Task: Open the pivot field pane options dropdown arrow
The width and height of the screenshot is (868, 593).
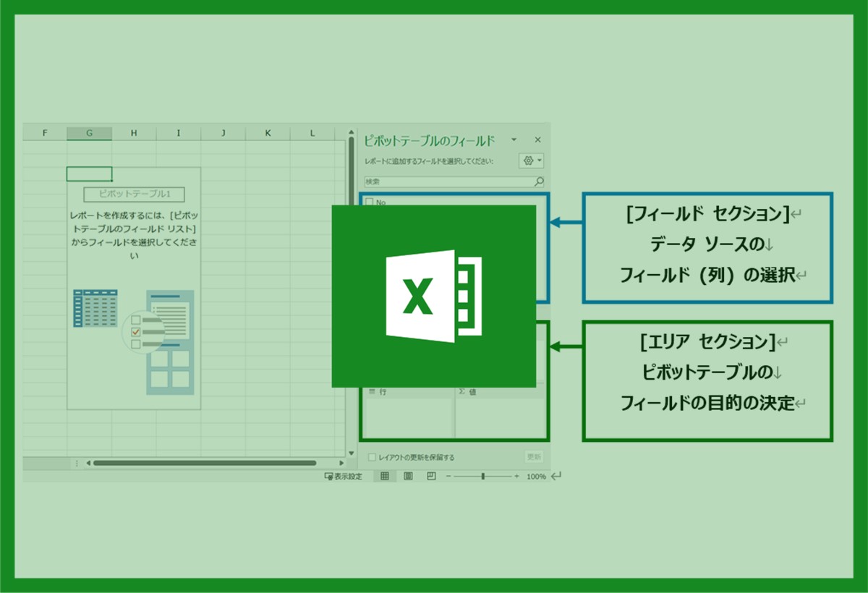Action: [x=514, y=140]
